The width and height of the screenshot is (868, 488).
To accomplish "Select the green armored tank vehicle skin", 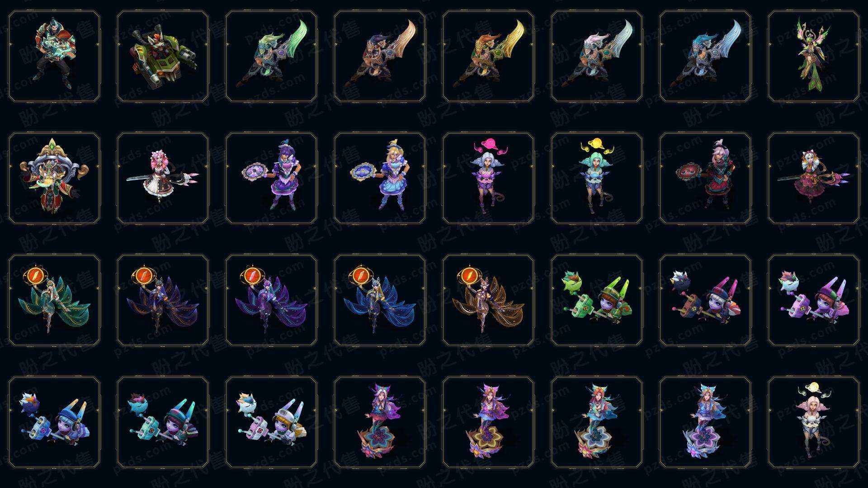I will [x=163, y=56].
